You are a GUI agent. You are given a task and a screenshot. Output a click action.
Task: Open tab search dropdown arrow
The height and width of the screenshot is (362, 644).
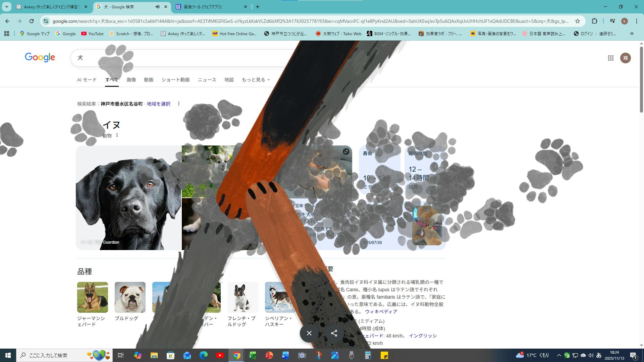pyautogui.click(x=6, y=7)
